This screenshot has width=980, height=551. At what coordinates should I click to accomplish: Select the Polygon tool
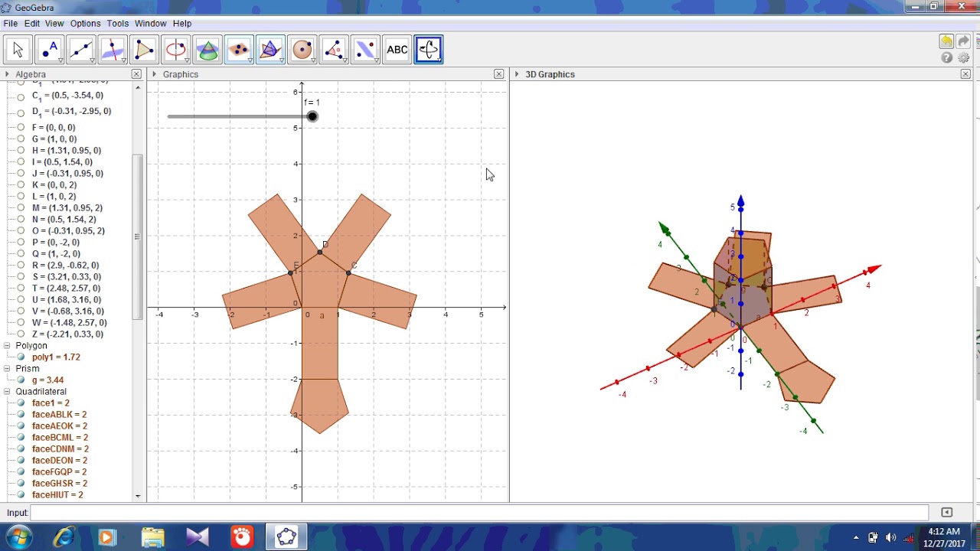click(144, 50)
